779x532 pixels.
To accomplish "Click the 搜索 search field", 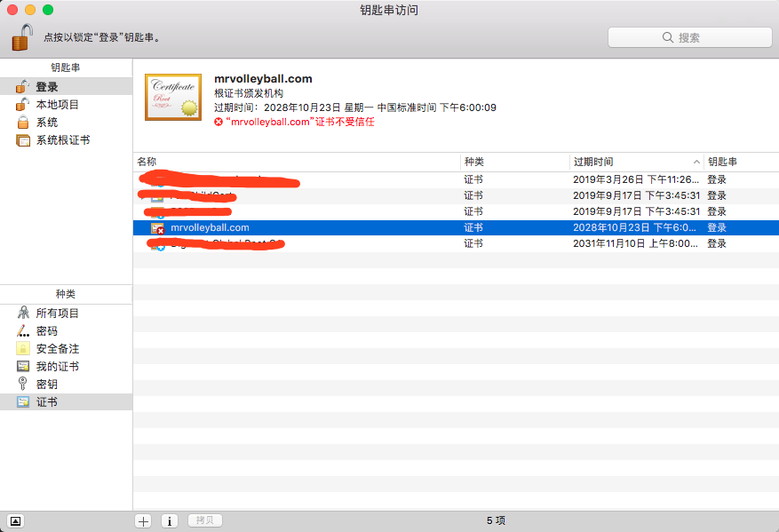I will [x=690, y=38].
